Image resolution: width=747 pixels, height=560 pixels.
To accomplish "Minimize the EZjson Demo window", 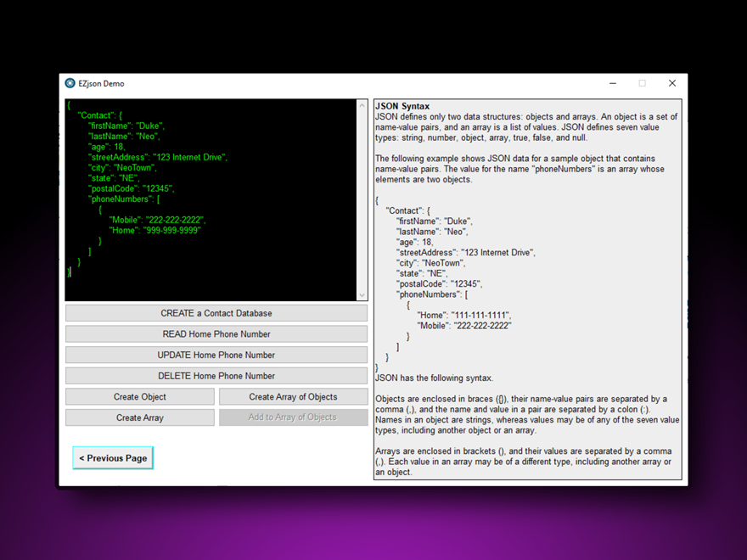I will (613, 83).
